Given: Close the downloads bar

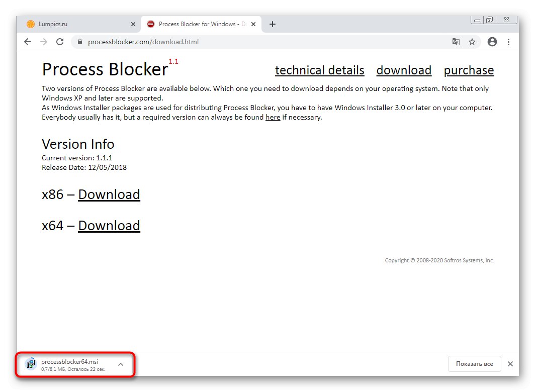Looking at the screenshot, I should [510, 364].
